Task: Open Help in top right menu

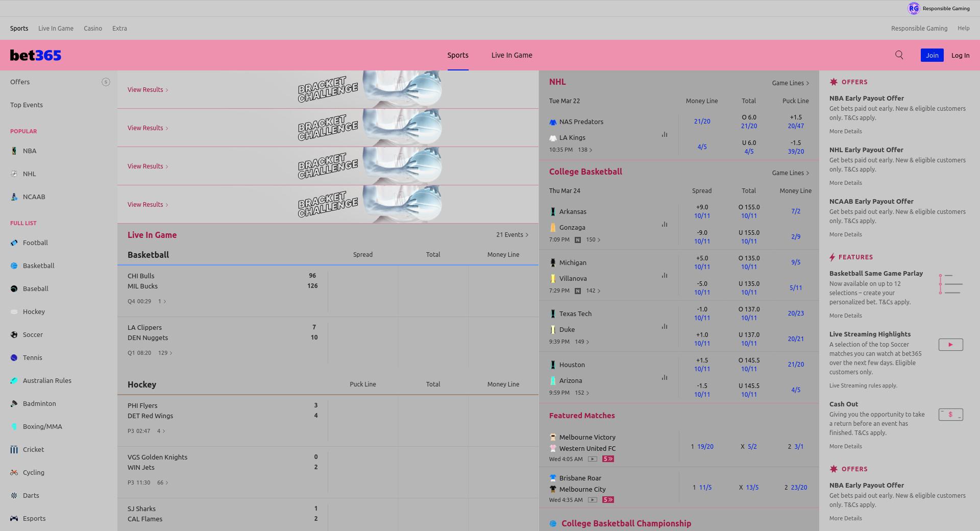Action: point(964,28)
